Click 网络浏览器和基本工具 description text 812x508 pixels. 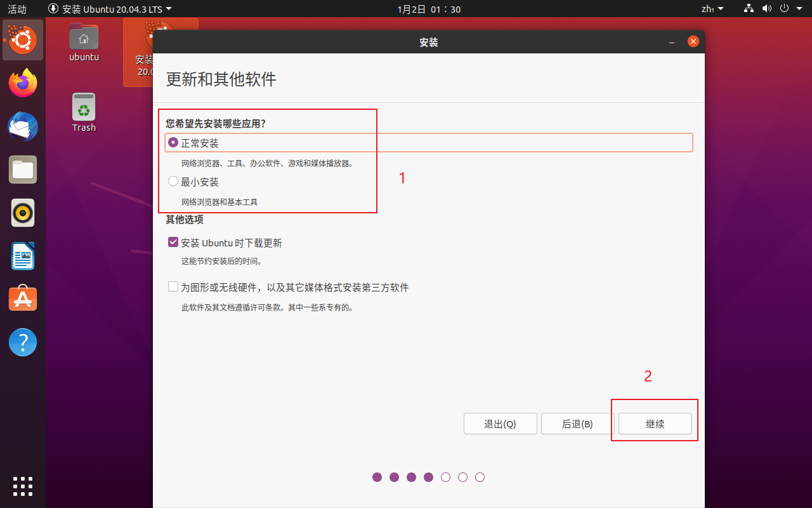tap(219, 202)
